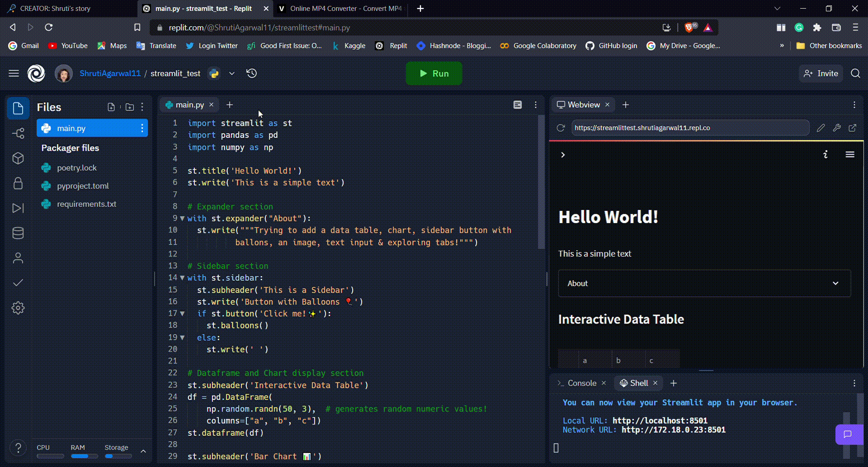Toggle the hamburger sidebar menu
Image resolution: width=868 pixels, height=467 pixels.
pyautogui.click(x=14, y=73)
